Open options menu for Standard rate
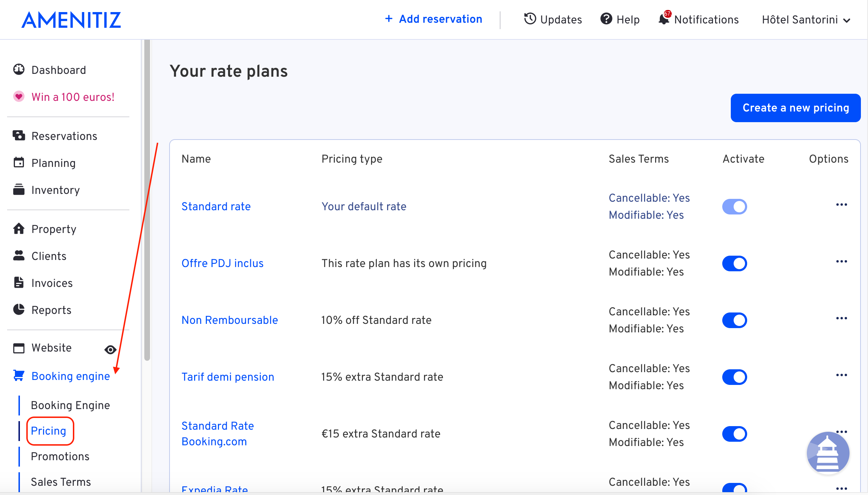 tap(842, 205)
